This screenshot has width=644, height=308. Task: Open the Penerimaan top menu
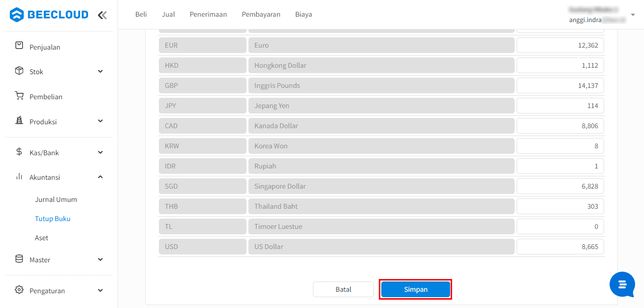pos(208,14)
